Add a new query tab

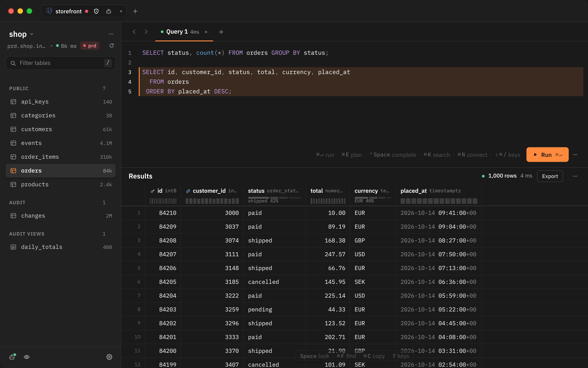tap(221, 32)
